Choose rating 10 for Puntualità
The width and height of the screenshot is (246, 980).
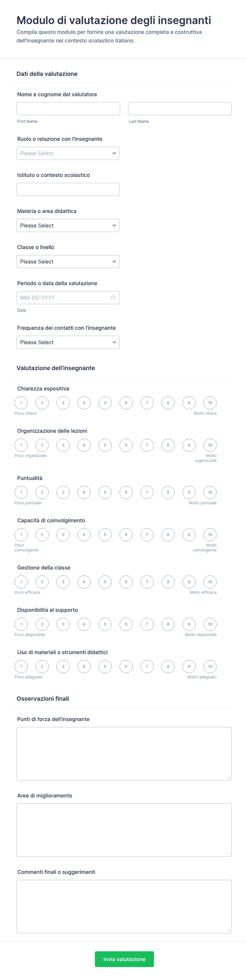(x=210, y=492)
